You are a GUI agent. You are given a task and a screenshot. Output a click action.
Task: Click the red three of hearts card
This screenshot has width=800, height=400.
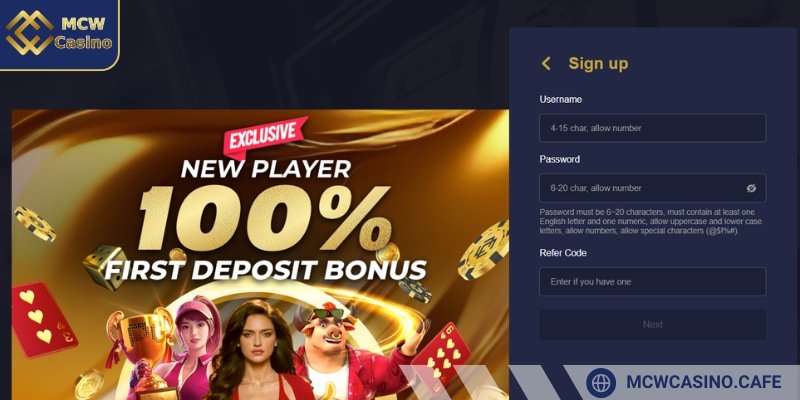click(42, 320)
